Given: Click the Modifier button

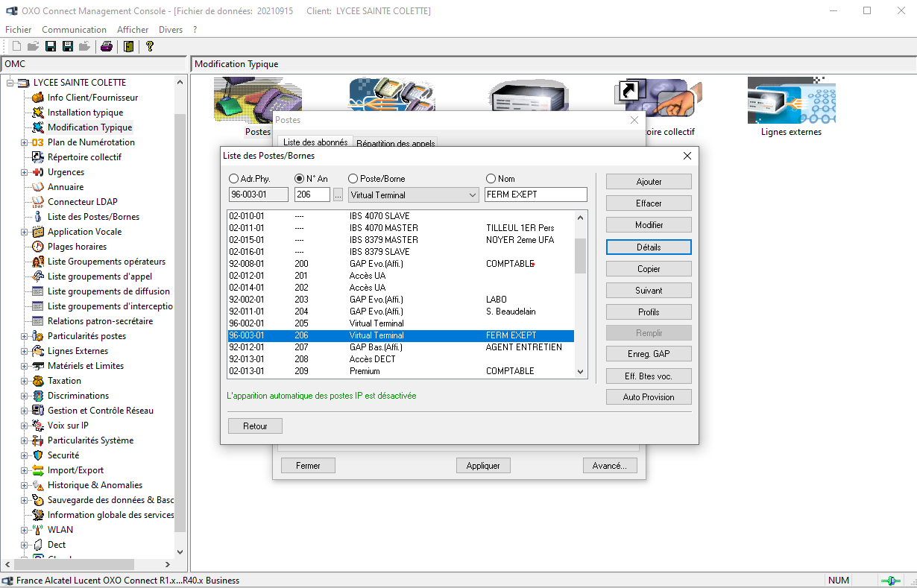Looking at the screenshot, I should tap(649, 225).
